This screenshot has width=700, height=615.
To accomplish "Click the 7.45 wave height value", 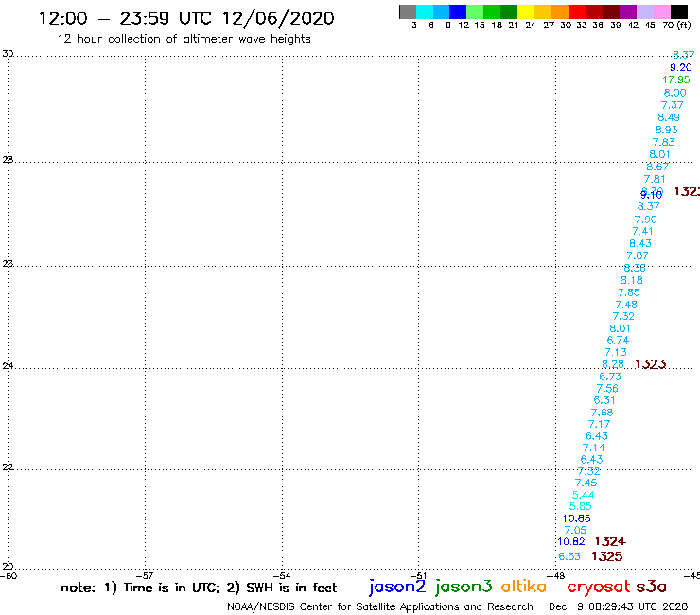I will (586, 483).
